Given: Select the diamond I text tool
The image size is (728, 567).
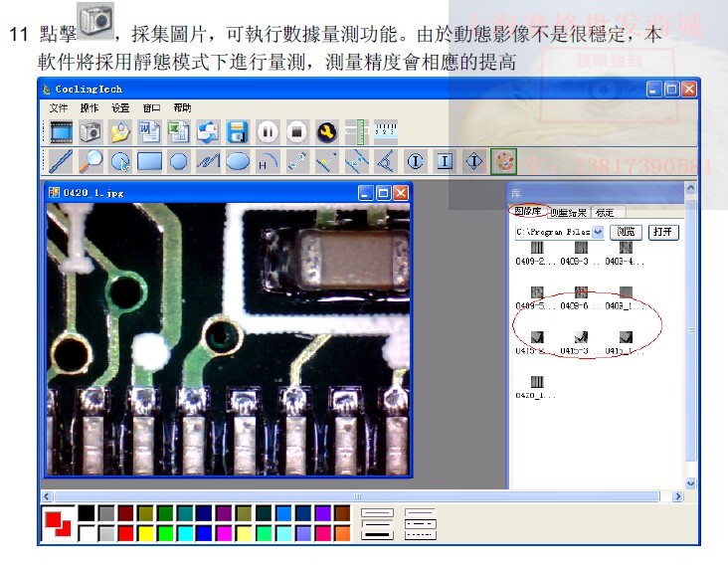Looking at the screenshot, I should coord(474,161).
